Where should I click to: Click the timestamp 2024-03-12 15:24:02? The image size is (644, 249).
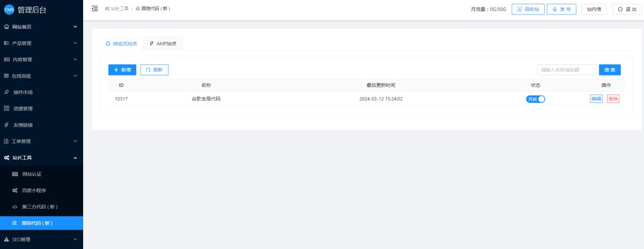381,99
